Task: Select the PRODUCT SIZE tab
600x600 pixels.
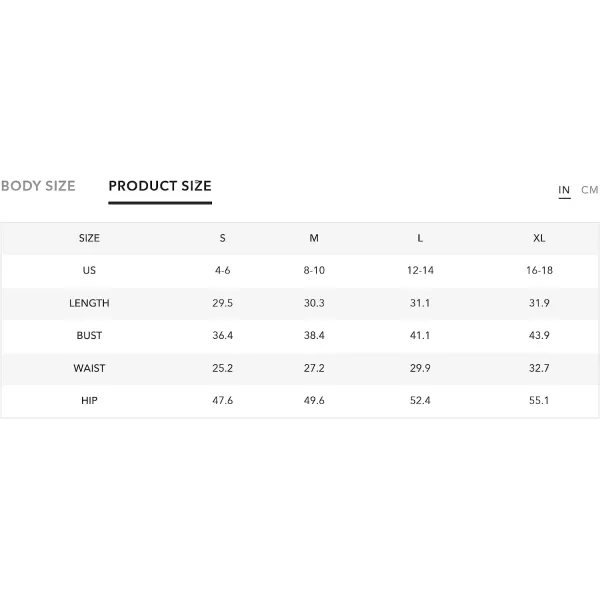Action: [160, 186]
